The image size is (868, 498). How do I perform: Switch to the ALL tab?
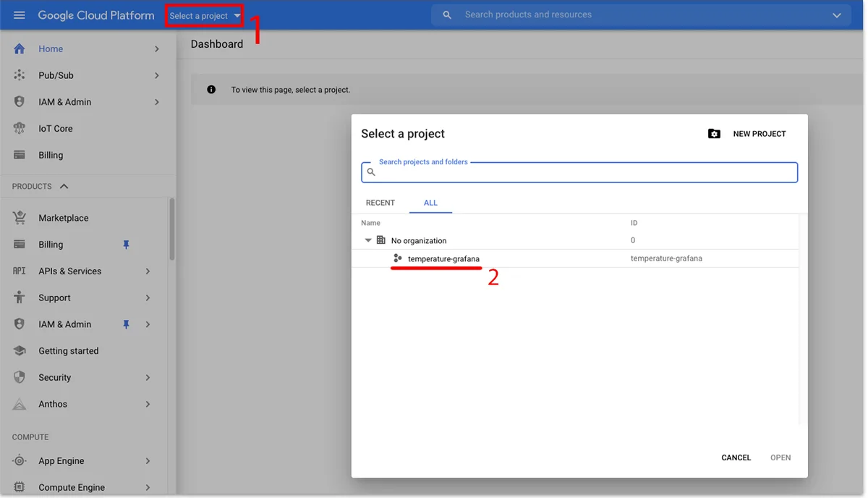pyautogui.click(x=430, y=203)
